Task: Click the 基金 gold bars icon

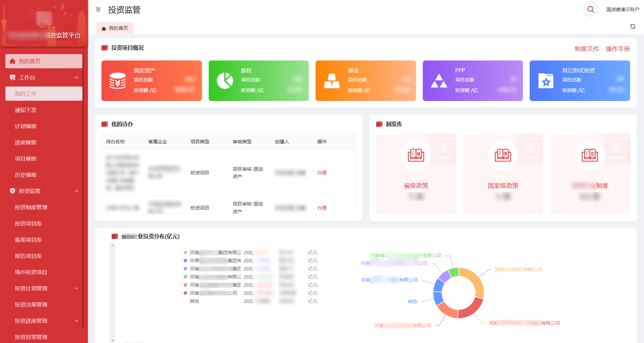Action: pos(331,81)
